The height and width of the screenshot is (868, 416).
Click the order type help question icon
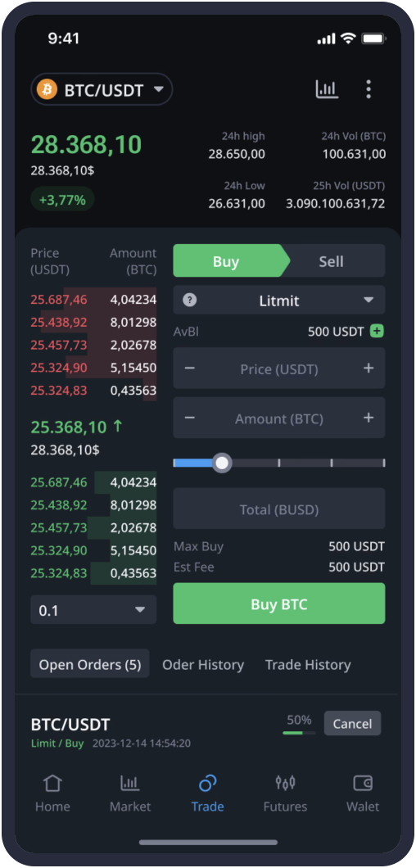tap(189, 301)
